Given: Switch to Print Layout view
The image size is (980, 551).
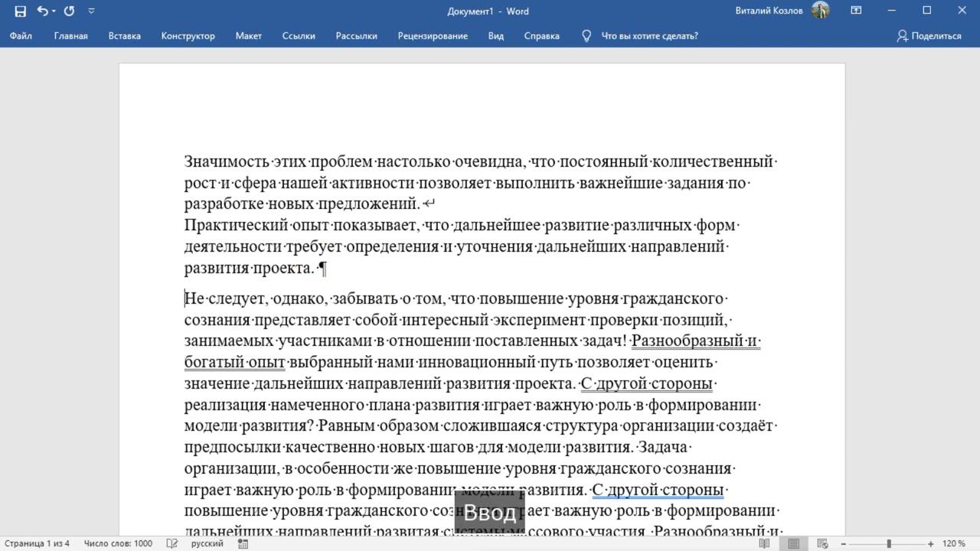Looking at the screenshot, I should click(x=794, y=543).
